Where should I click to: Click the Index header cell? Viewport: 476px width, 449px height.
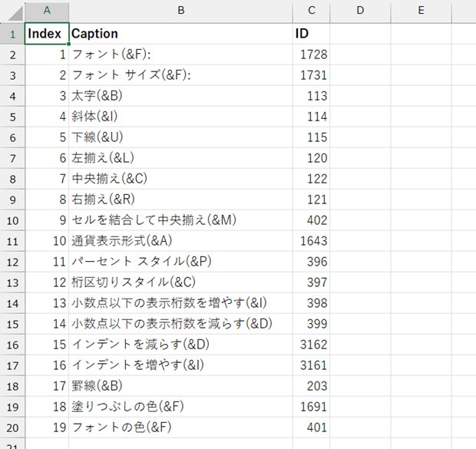[x=47, y=34]
